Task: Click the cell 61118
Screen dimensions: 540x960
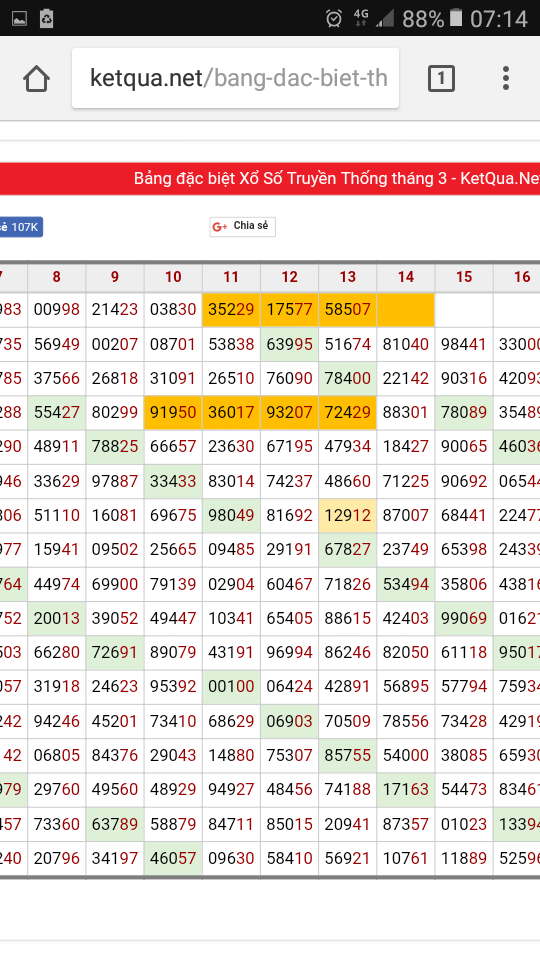Action: coord(463,653)
